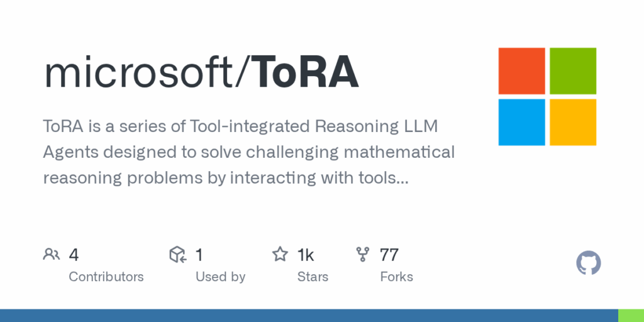This screenshot has height=322, width=644.
Task: Click the 1k stars count
Action: [306, 255]
